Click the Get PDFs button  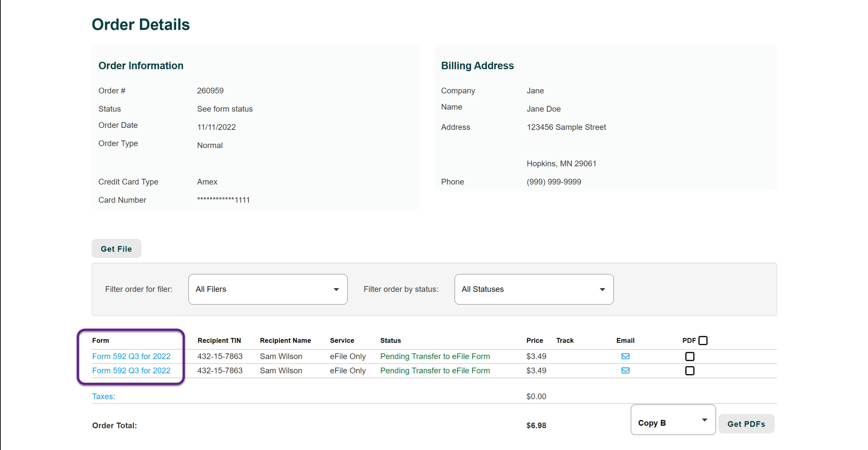[746, 424]
